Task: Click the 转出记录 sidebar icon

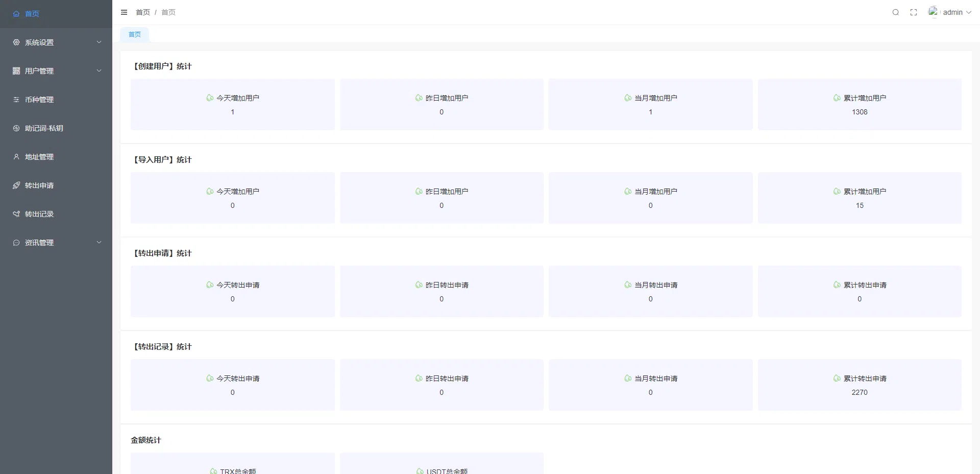Action: coord(16,214)
